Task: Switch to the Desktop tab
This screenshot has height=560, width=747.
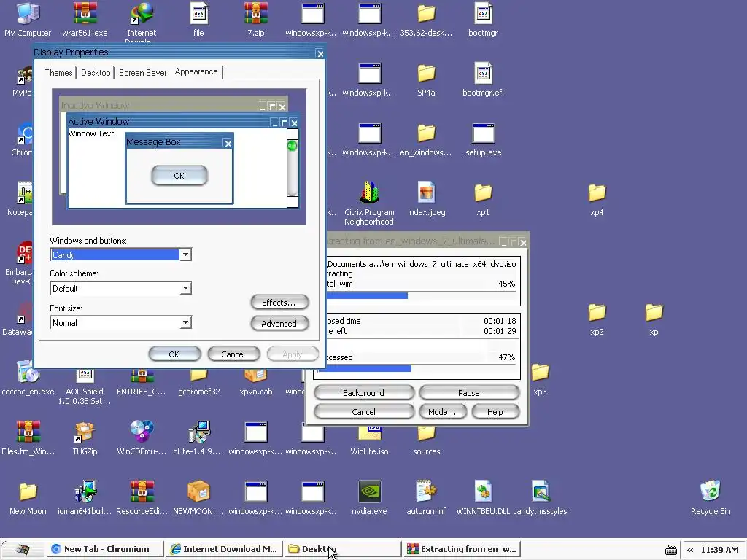Action: (96, 72)
